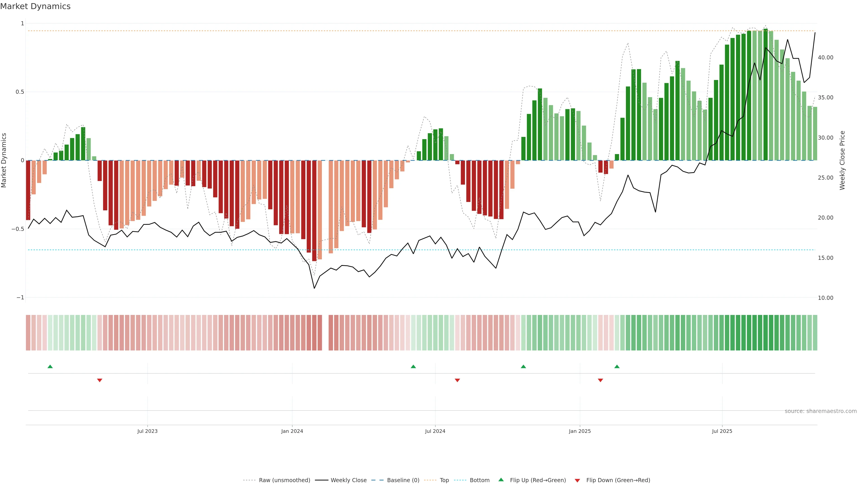This screenshot has height=488, width=868.
Task: Toggle the Weekly Close legend entry
Action: pyautogui.click(x=348, y=480)
